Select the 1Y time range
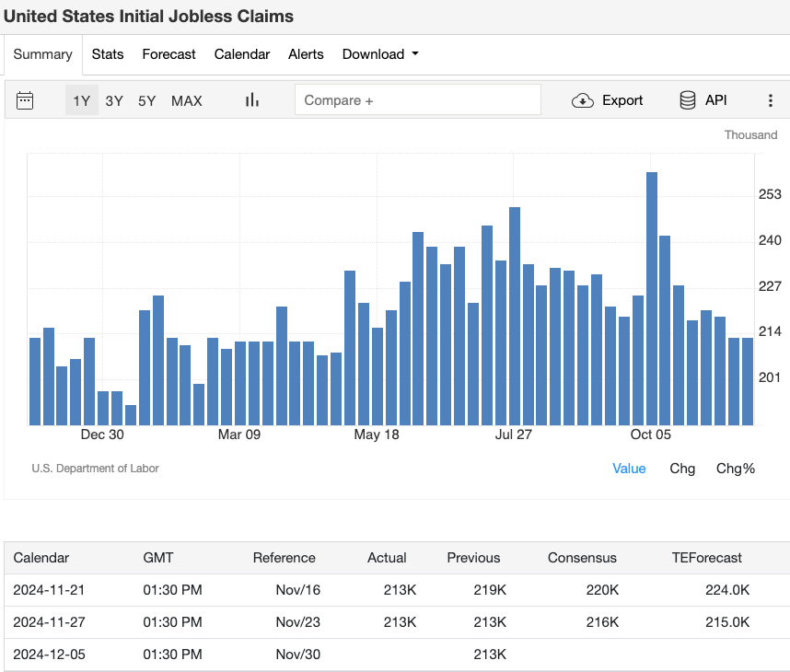Image resolution: width=790 pixels, height=672 pixels. click(81, 100)
